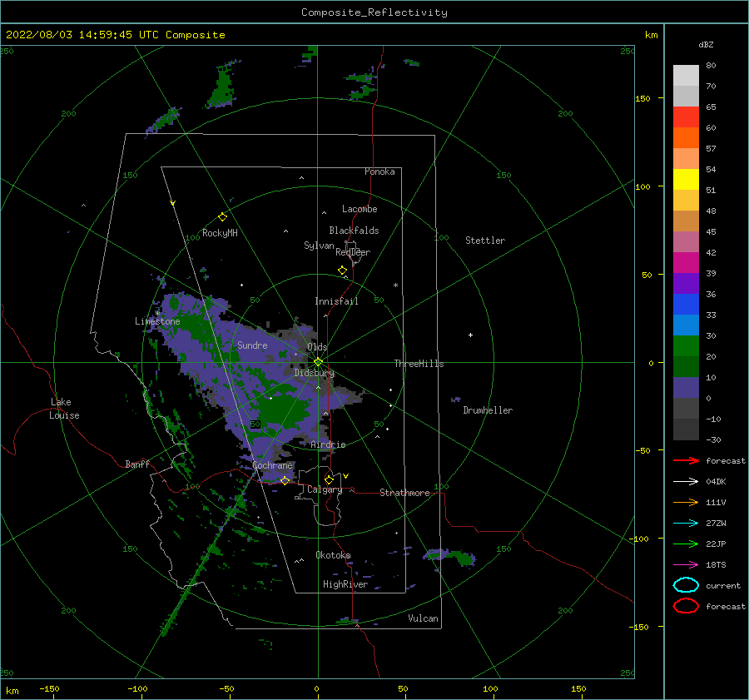The width and height of the screenshot is (749, 700).
Task: Select the 10 dBZ purple color swatch
Action: click(686, 388)
